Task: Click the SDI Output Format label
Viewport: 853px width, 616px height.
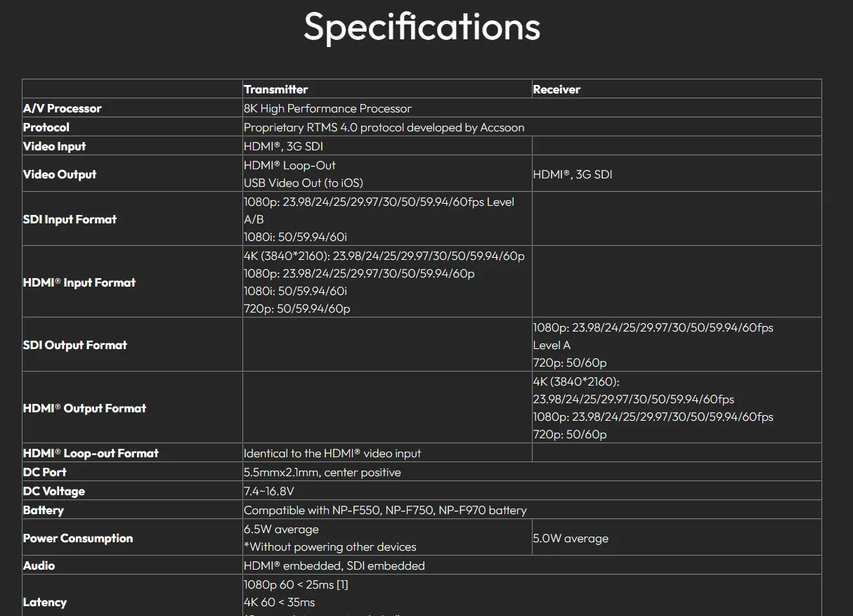Action: pyautogui.click(x=75, y=345)
